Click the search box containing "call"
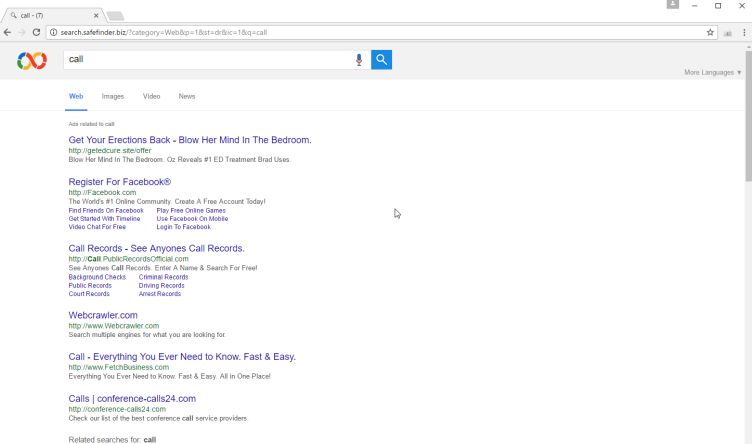 [205, 60]
